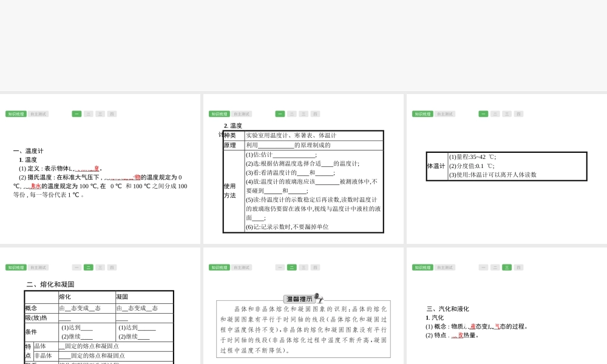
Task: Click 自主测试 tab on the 温馨提示 slide
Action: coord(242,268)
